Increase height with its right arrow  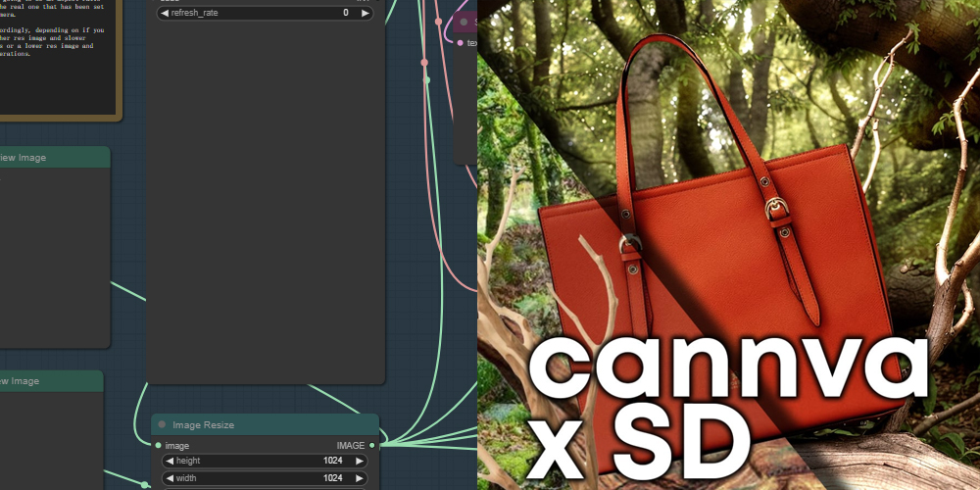360,461
